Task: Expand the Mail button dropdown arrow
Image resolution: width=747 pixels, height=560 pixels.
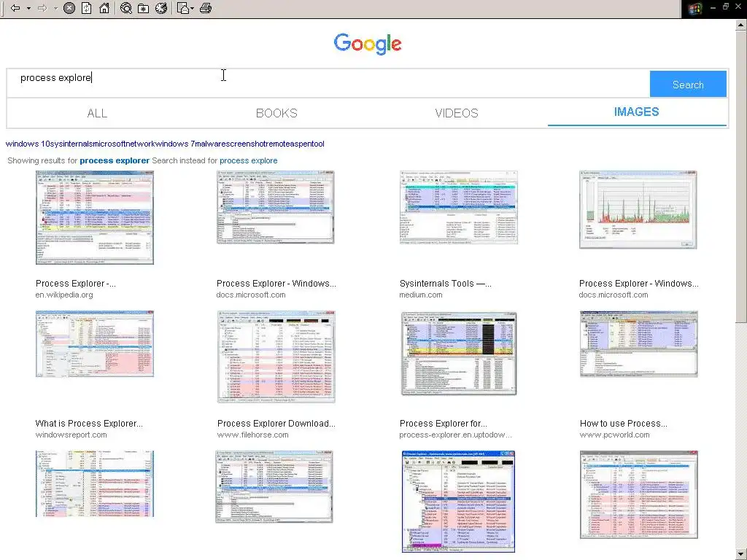Action: (x=192, y=8)
